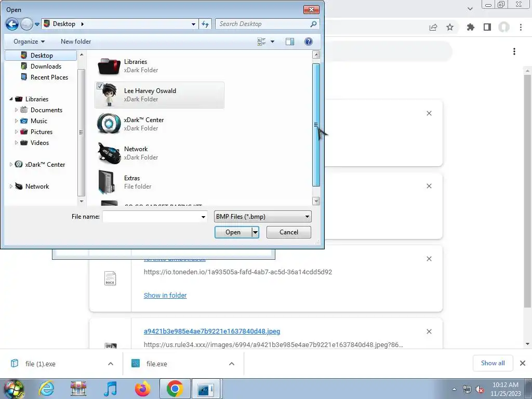
Task: Uncheck the Lee Harvey Oswald item checkbox
Action: (x=100, y=86)
